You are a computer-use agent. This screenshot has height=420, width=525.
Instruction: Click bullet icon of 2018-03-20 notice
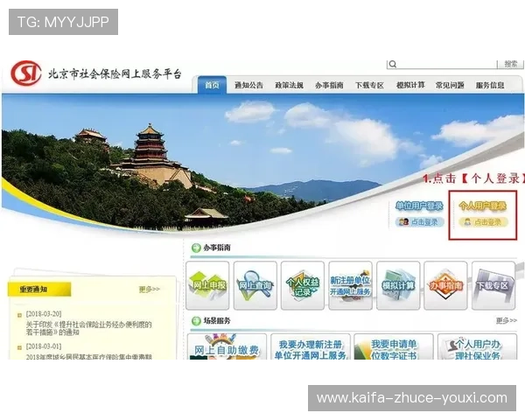tap(19, 315)
